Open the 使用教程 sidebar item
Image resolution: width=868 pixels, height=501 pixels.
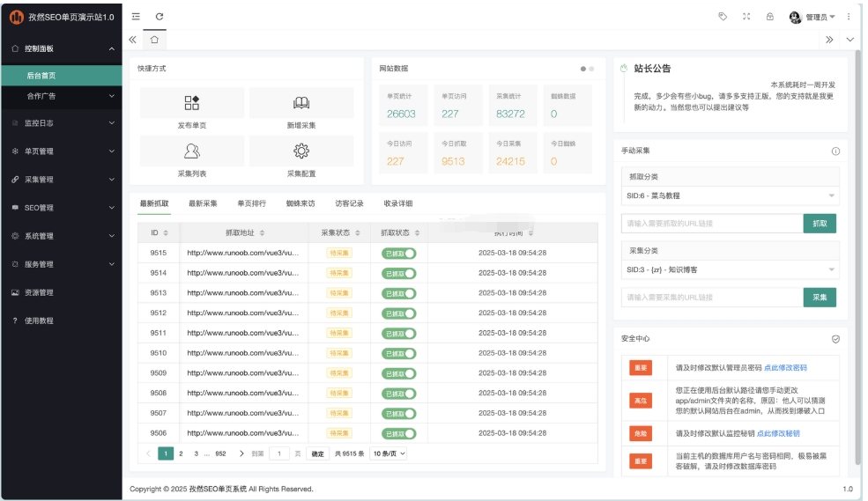point(62,320)
